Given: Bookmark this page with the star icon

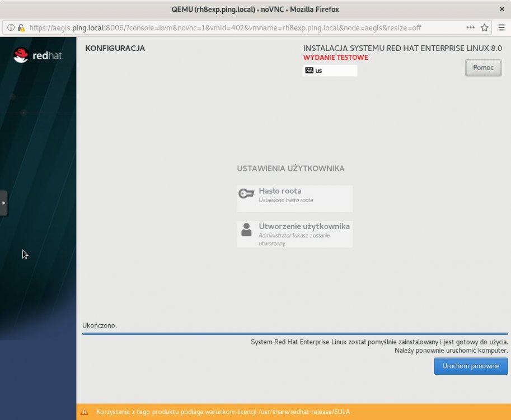Looking at the screenshot, I should (485, 27).
